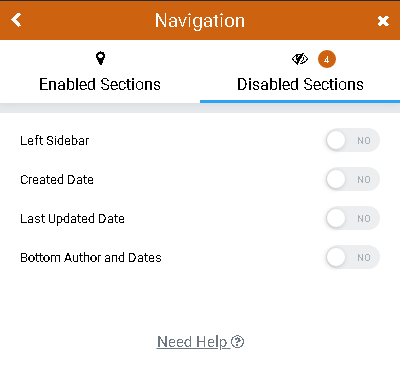
Task: Click the crossed-out eye icon
Action: [x=300, y=59]
